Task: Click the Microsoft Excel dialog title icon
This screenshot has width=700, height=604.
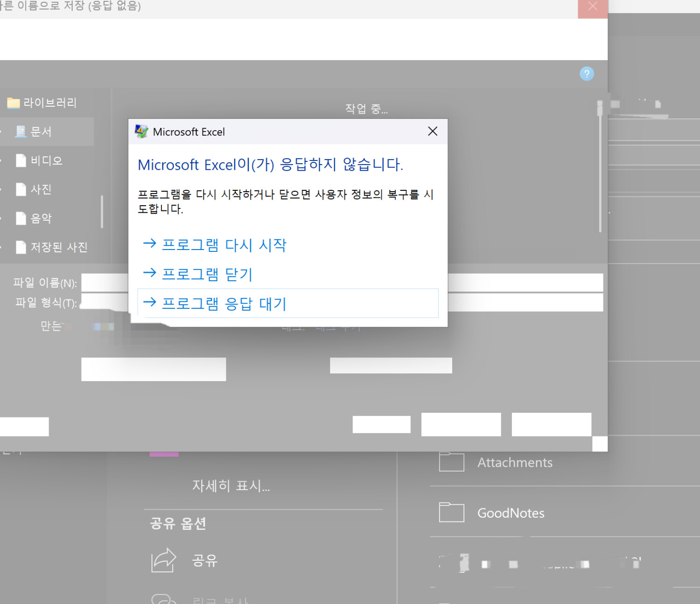Action: click(x=141, y=132)
